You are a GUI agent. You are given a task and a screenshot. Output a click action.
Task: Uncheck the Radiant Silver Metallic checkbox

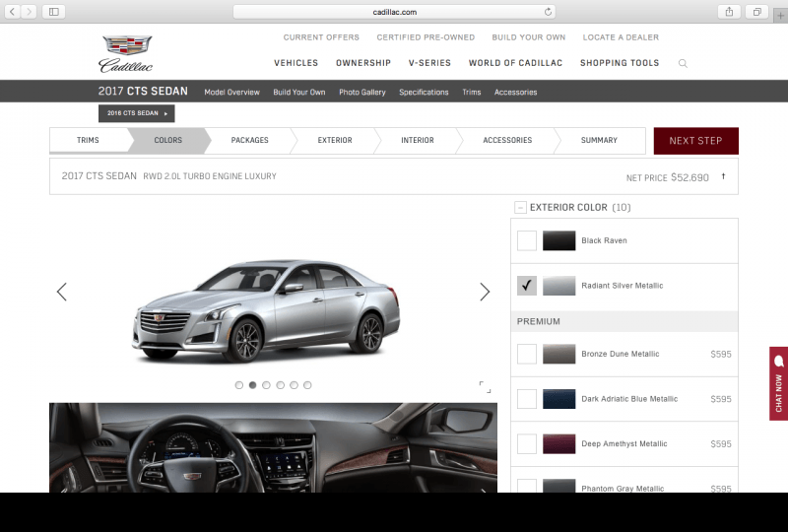click(527, 286)
